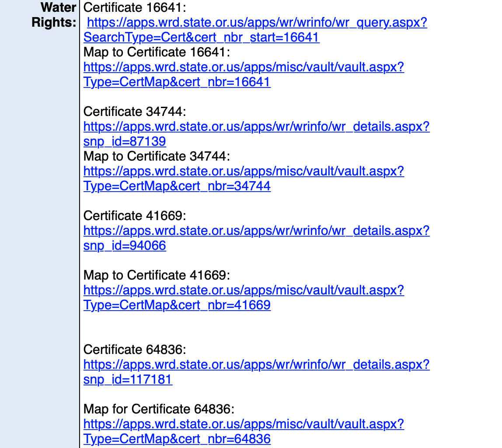Click the 'Map to Certificate 34744:' text

pyautogui.click(x=157, y=156)
